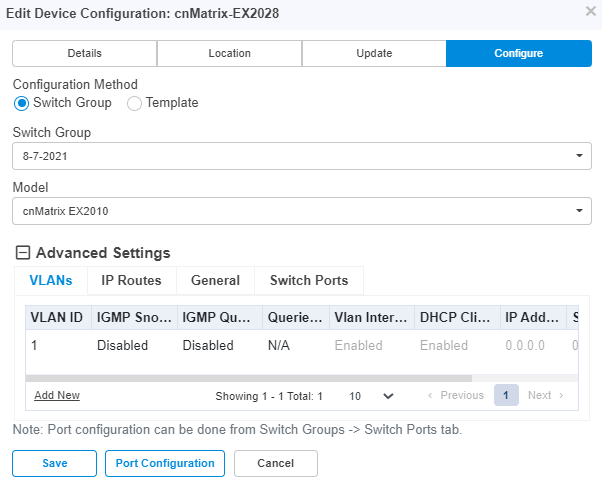
Task: Click the Enabled cell under Vlan Inter...
Action: pos(372,345)
